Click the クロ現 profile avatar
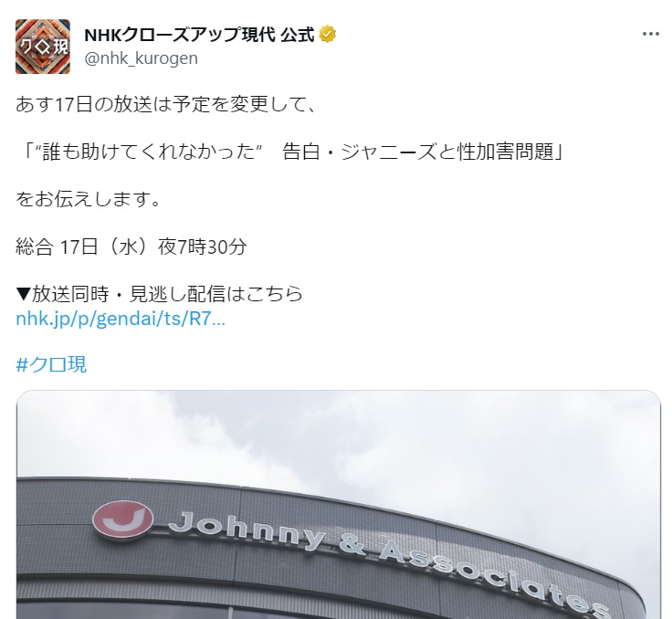 click(42, 47)
